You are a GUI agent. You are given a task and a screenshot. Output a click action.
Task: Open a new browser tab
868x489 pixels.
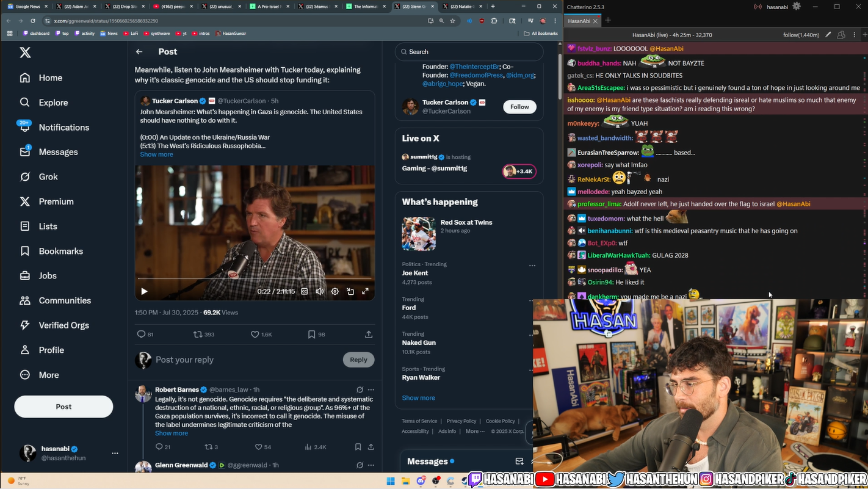pyautogui.click(x=493, y=6)
